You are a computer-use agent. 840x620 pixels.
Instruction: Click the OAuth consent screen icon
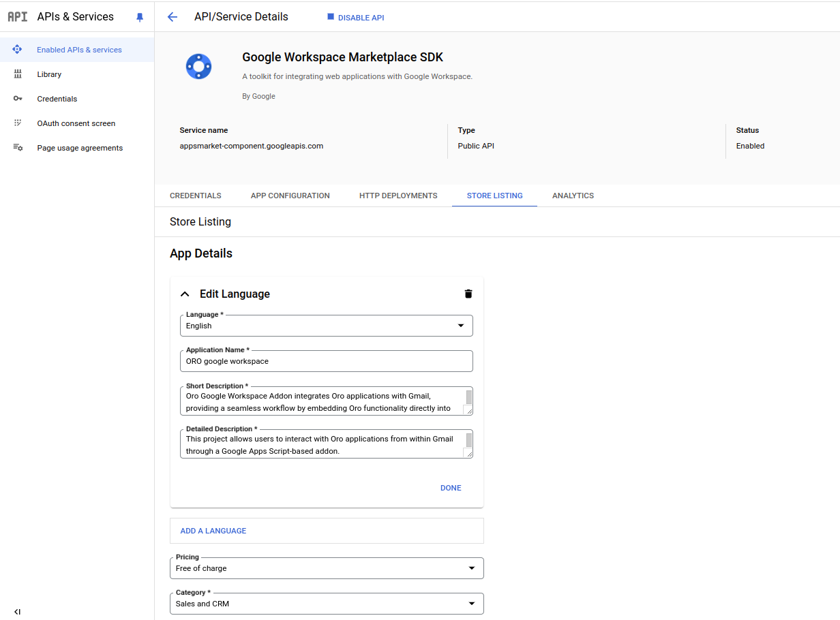pyautogui.click(x=18, y=123)
